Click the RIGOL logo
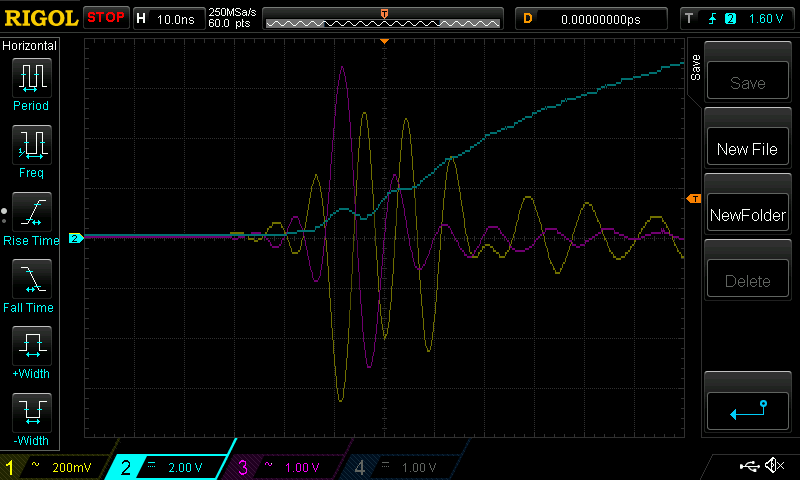800x480 pixels. point(41,18)
